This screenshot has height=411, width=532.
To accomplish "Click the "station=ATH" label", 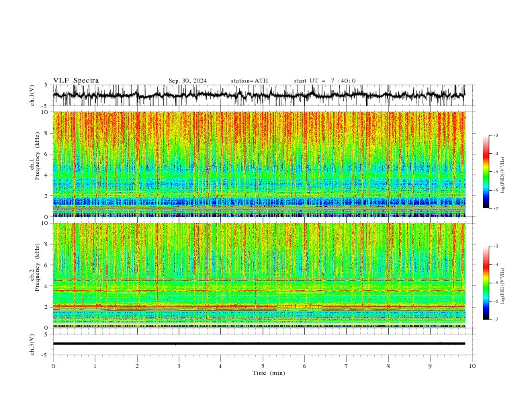I will click(249, 81).
